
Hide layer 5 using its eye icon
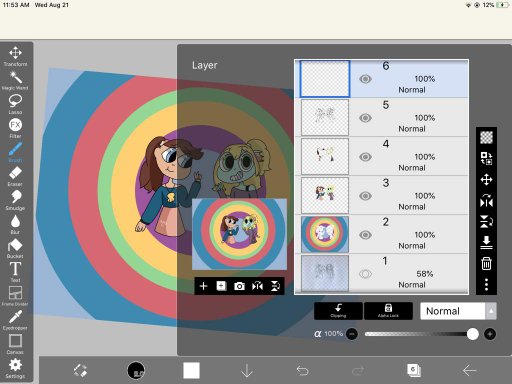click(x=365, y=118)
